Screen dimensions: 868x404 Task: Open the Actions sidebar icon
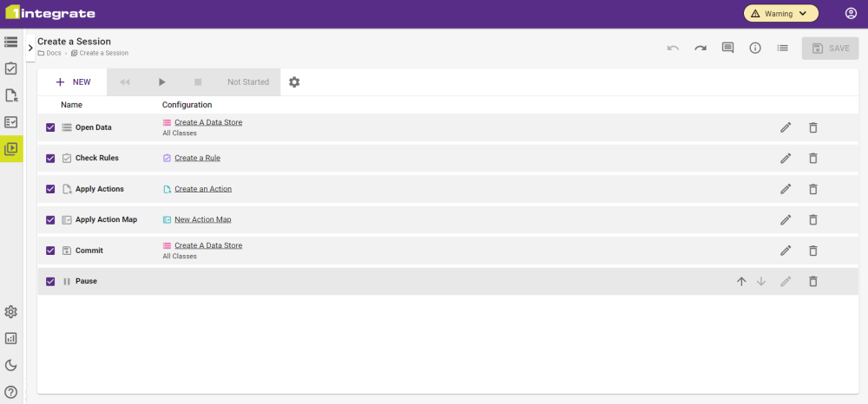click(11, 95)
